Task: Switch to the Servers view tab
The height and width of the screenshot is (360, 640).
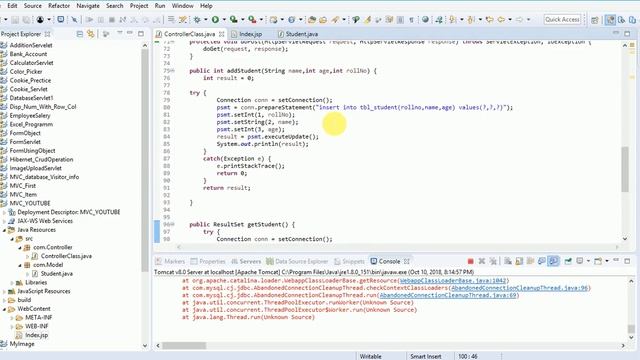Action: [246, 261]
